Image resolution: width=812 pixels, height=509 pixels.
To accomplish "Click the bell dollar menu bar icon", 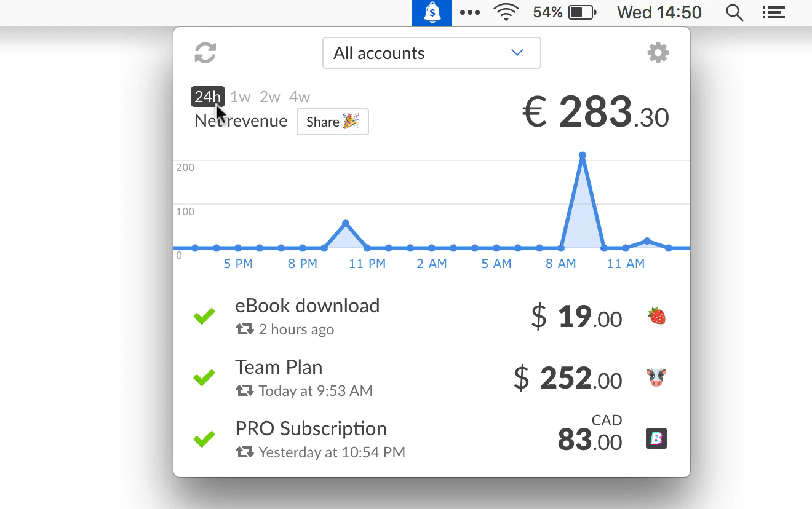I will 432,12.
